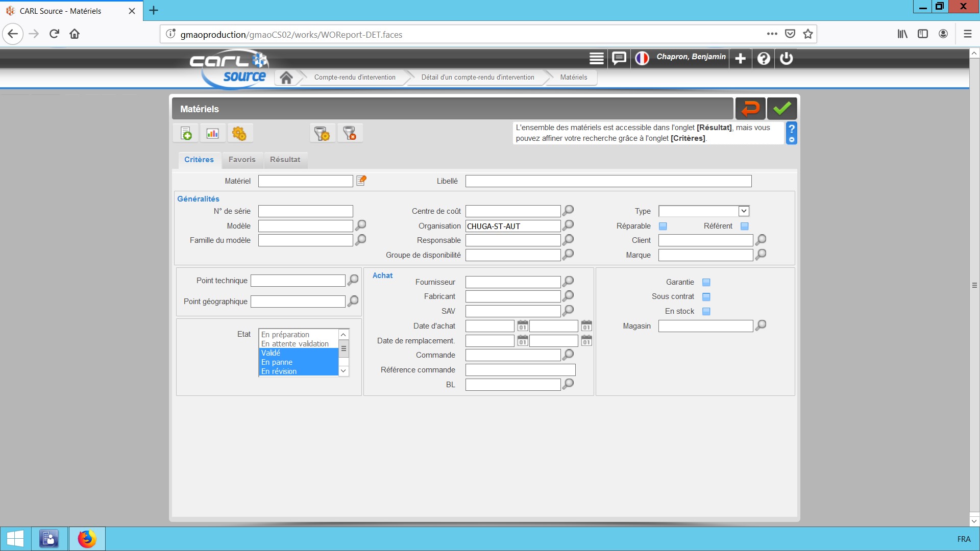This screenshot has height=551, width=980.
Task: Go to Compte-rendu d'intervention breadcrumb
Action: 355,78
